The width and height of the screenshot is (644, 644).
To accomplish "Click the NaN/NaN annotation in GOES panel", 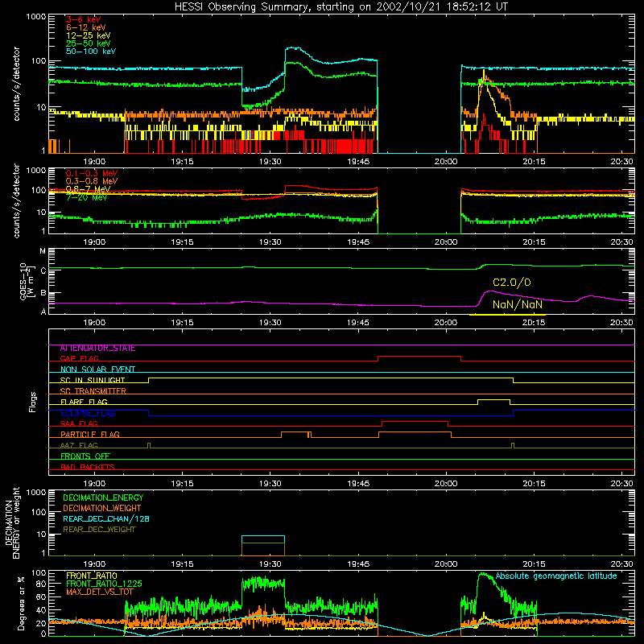I will 518,304.
